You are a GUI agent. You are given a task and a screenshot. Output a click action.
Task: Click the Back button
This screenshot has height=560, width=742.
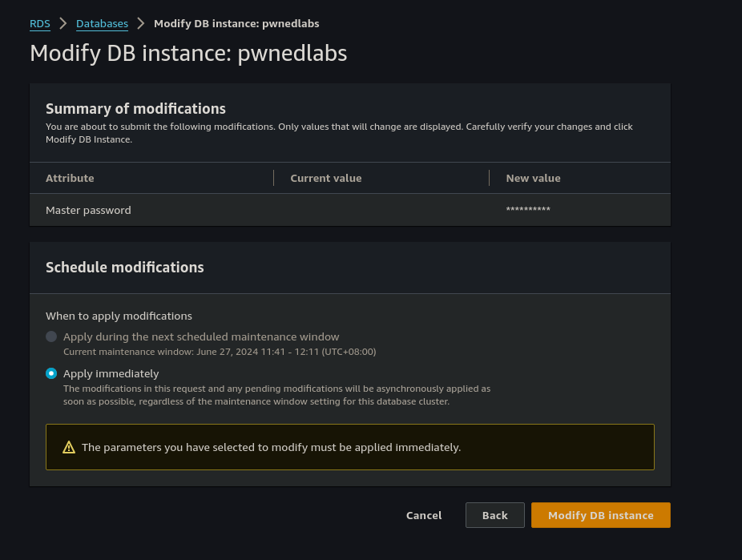(x=494, y=515)
